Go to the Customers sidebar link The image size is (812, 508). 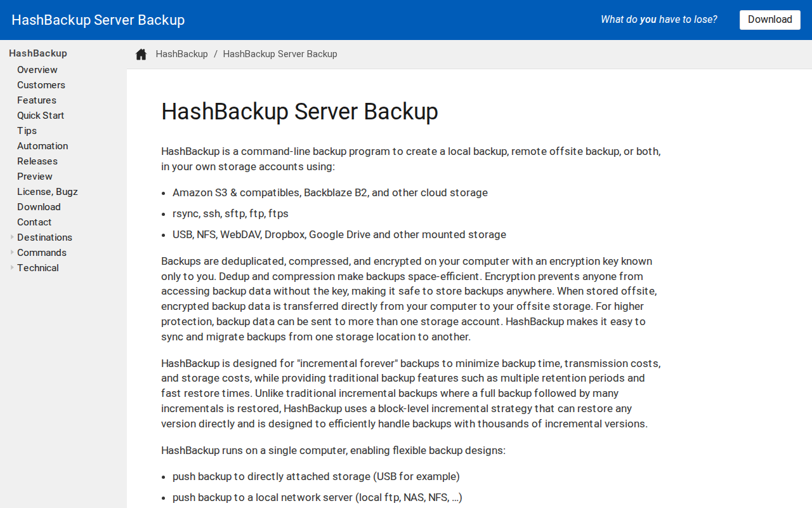point(41,85)
